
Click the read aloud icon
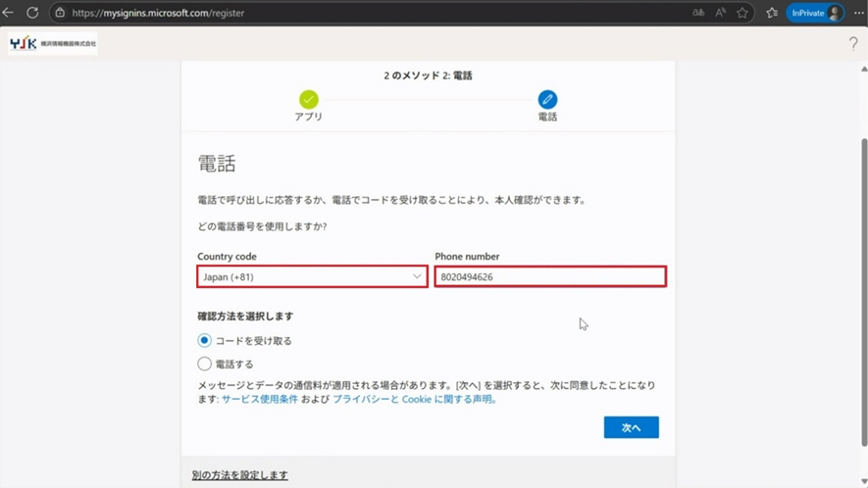point(721,13)
